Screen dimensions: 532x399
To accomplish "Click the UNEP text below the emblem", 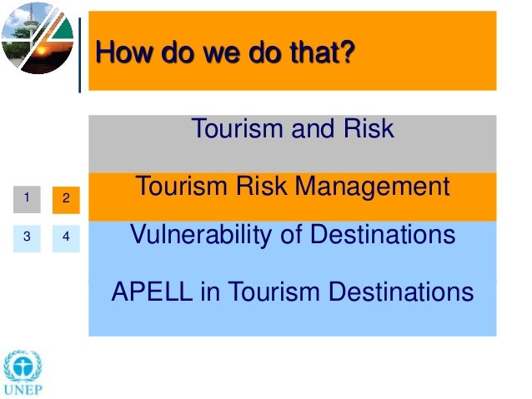I will pyautogui.click(x=23, y=390).
